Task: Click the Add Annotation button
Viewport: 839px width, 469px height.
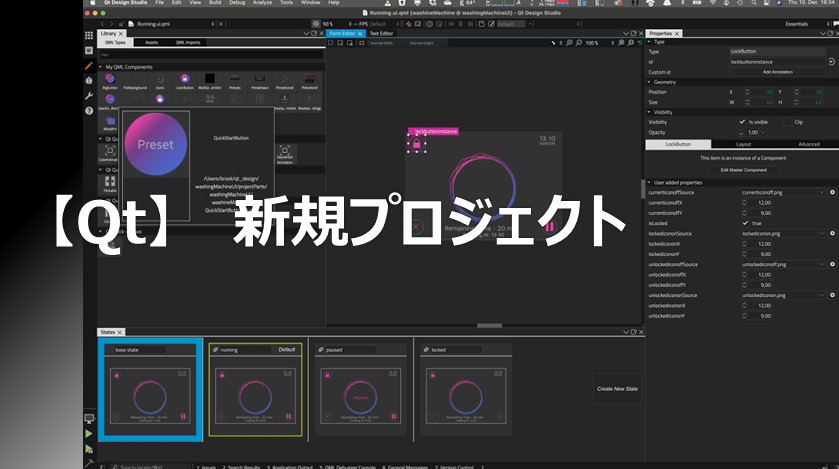Action: coord(777,72)
